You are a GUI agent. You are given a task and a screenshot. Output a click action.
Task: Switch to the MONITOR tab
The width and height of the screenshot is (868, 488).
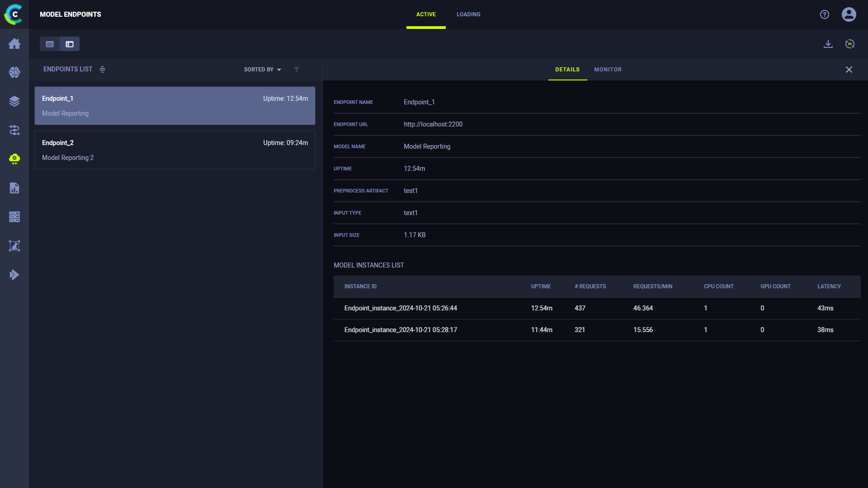click(608, 69)
